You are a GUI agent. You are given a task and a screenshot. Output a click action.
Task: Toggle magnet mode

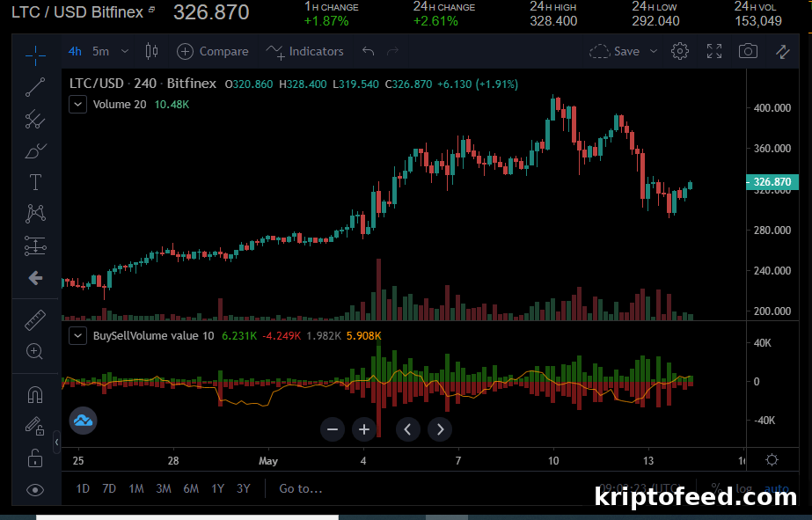tap(35, 395)
